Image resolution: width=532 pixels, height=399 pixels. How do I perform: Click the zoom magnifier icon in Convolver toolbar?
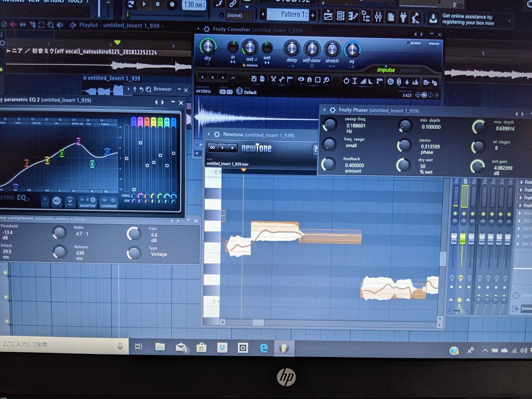point(326,80)
